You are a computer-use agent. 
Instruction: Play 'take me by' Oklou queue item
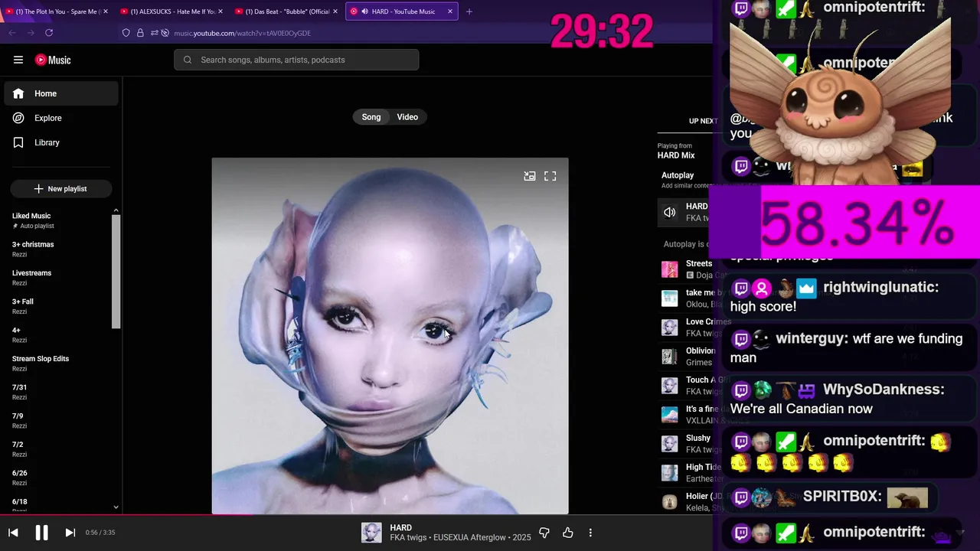pos(686,298)
